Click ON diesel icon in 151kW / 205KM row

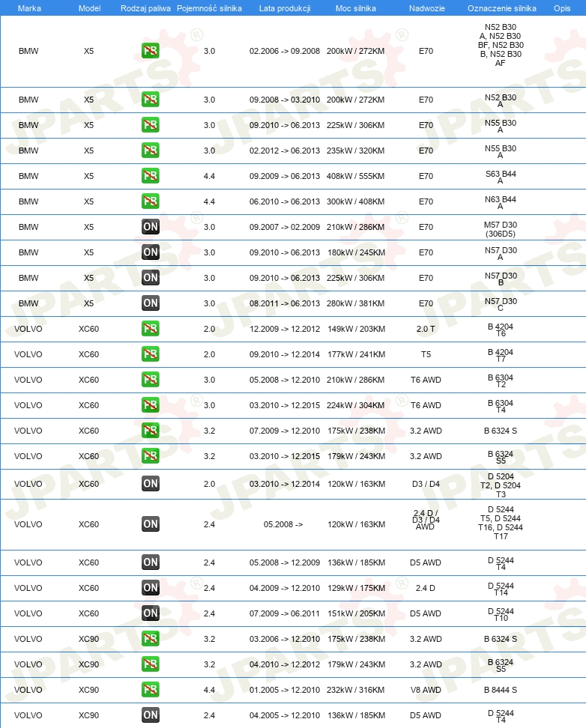(150, 613)
